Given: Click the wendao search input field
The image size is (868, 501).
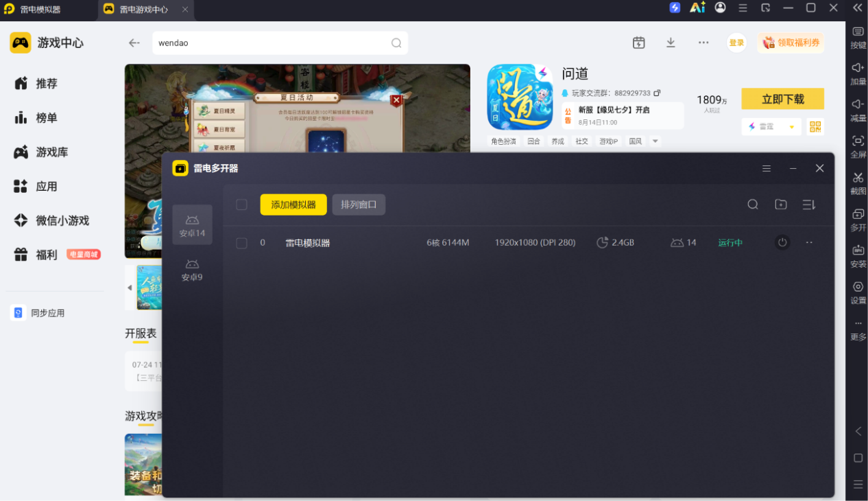Looking at the screenshot, I should coord(280,43).
